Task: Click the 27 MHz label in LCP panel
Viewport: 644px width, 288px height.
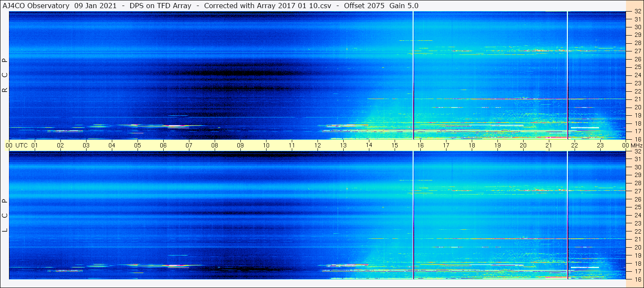Action: (x=638, y=191)
